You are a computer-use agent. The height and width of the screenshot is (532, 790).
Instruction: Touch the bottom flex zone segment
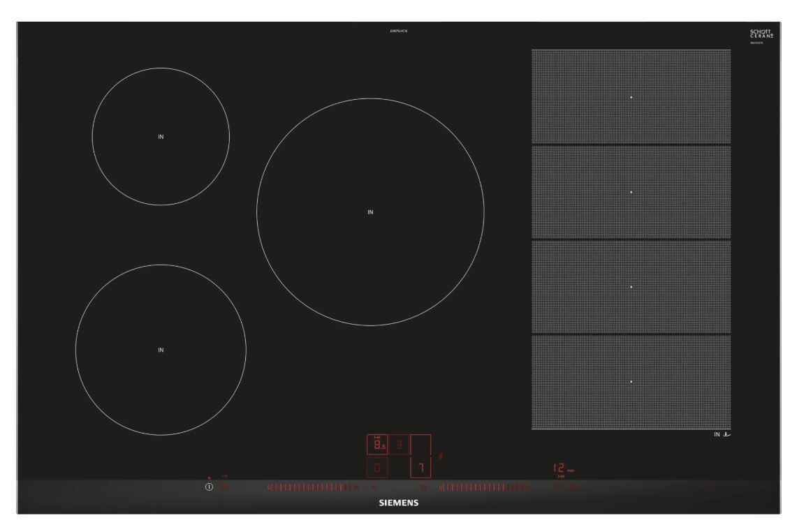(631, 382)
